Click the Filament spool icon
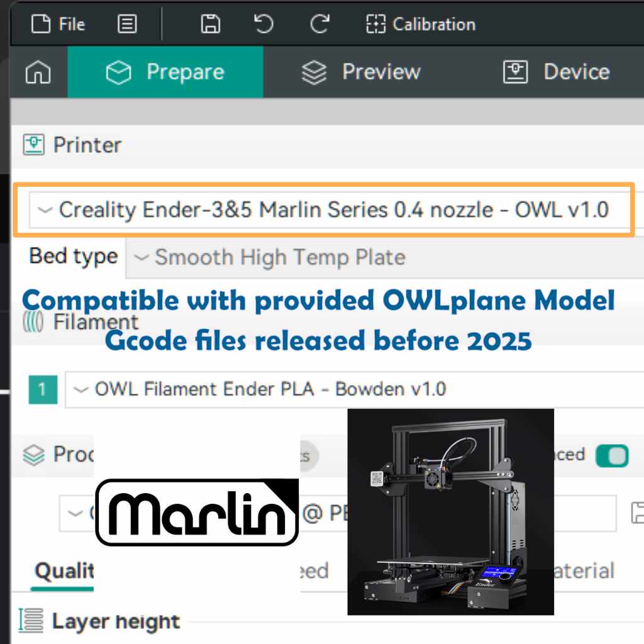Viewport: 644px width, 644px height. point(33,322)
